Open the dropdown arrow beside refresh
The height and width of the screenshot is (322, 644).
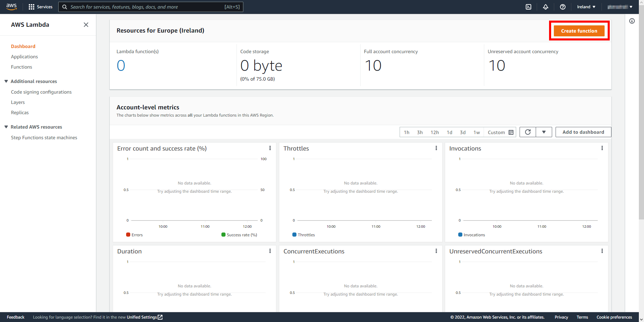(544, 132)
